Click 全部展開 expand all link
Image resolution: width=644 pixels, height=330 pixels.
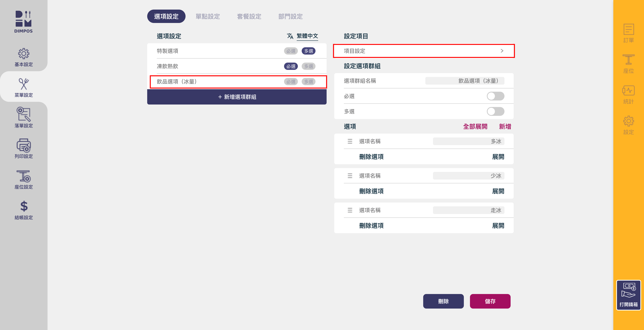click(475, 127)
